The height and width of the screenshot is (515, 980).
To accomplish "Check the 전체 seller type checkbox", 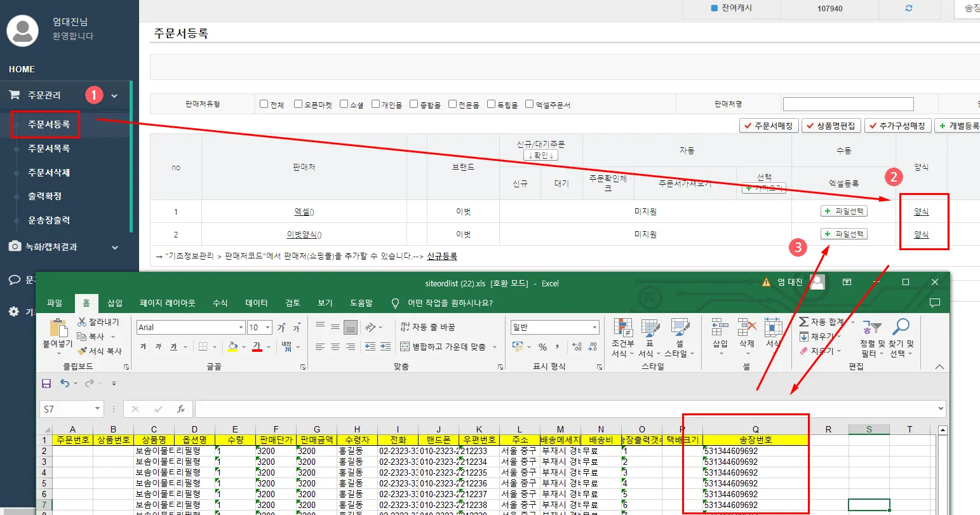I will point(264,104).
